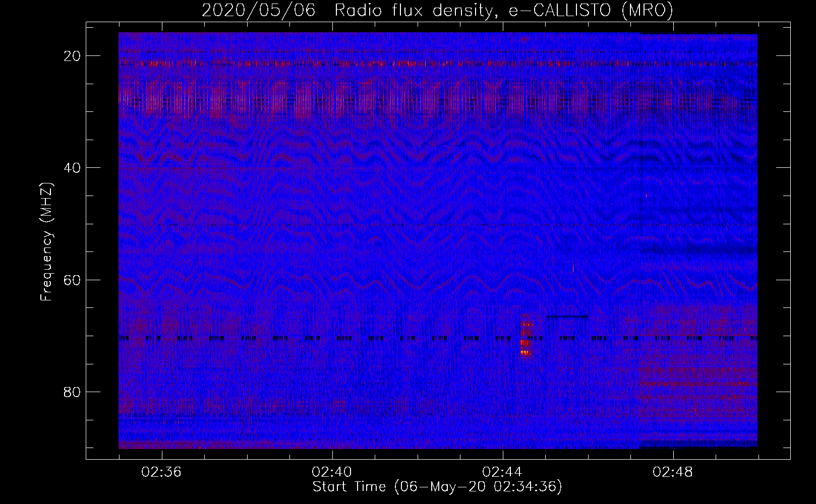The width and height of the screenshot is (816, 504).
Task: Click the 02:36 time tick label
Action: [x=161, y=472]
